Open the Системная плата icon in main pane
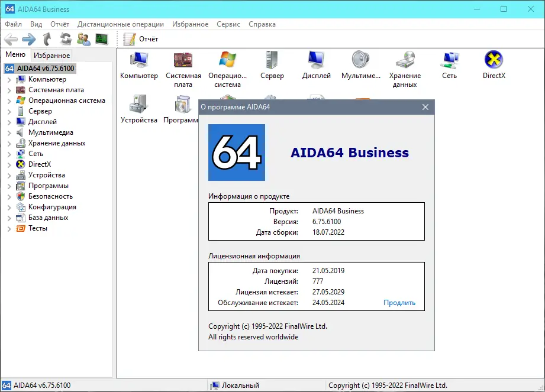 (x=183, y=69)
